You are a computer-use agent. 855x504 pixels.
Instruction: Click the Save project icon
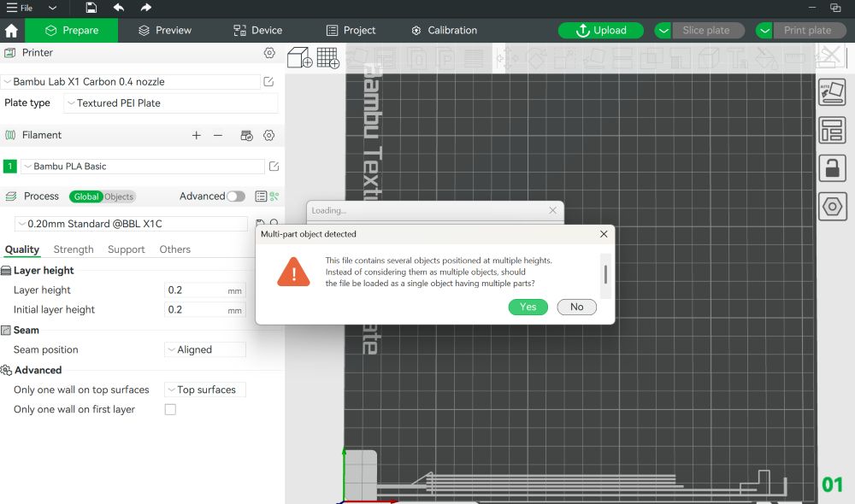(91, 8)
